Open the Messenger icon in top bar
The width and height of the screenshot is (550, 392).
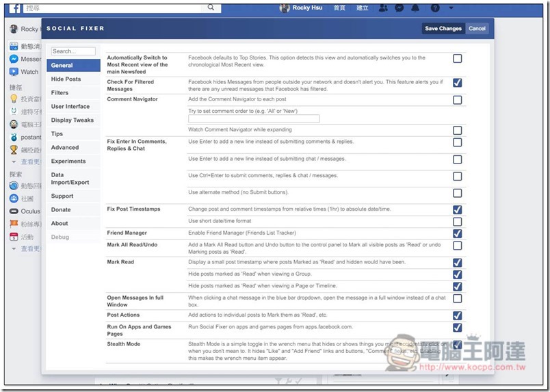399,8
